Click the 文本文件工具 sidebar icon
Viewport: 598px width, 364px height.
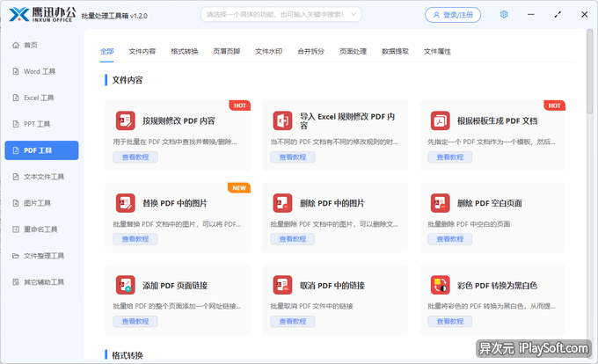point(16,177)
